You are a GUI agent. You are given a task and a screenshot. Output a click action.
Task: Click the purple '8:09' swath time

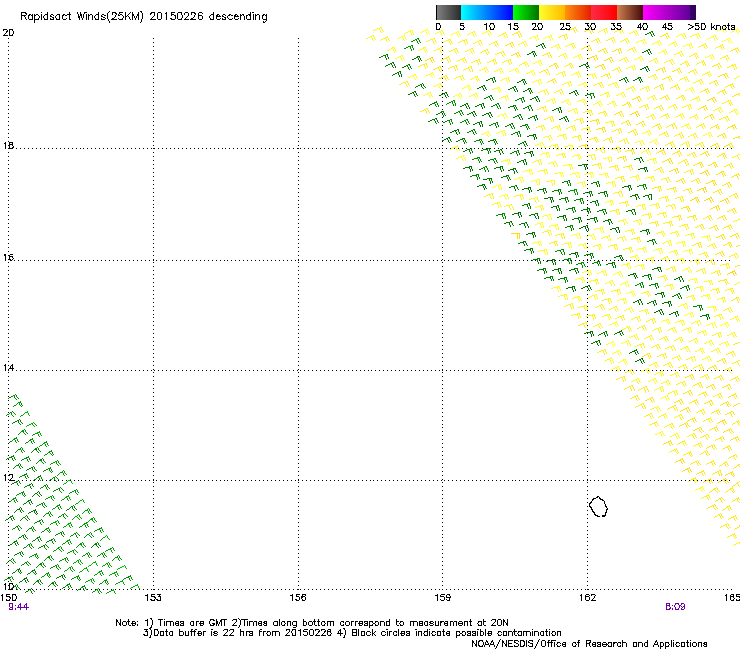click(675, 607)
